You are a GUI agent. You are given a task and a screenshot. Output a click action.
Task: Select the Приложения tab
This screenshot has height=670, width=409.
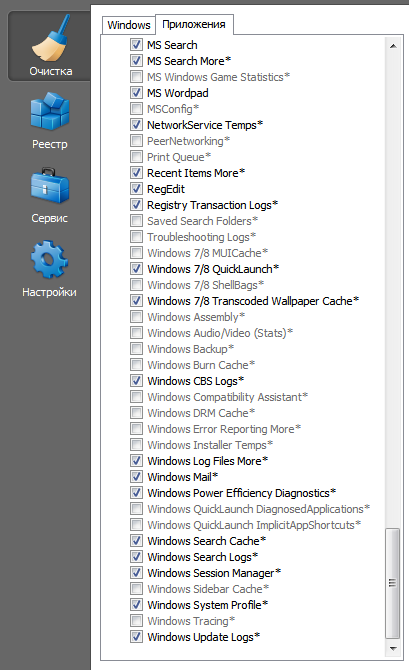click(194, 24)
